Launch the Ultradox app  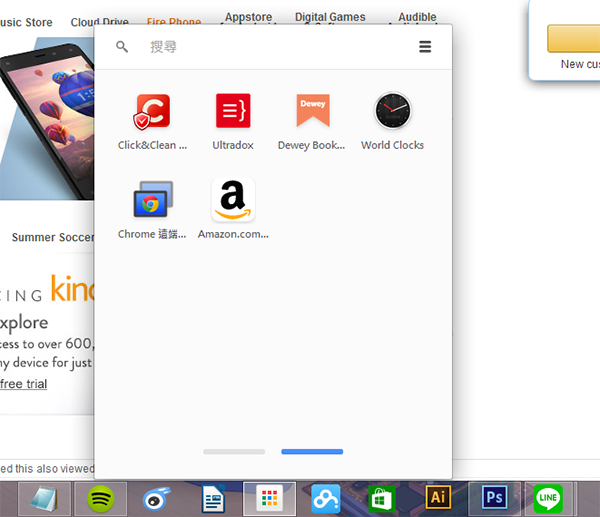pyautogui.click(x=233, y=122)
